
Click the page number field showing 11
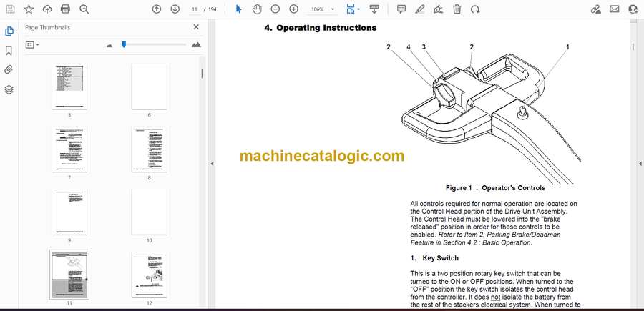195,9
